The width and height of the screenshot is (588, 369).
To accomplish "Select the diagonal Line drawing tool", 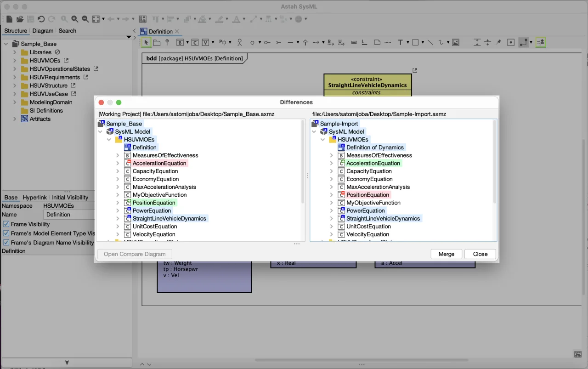I will 430,42.
